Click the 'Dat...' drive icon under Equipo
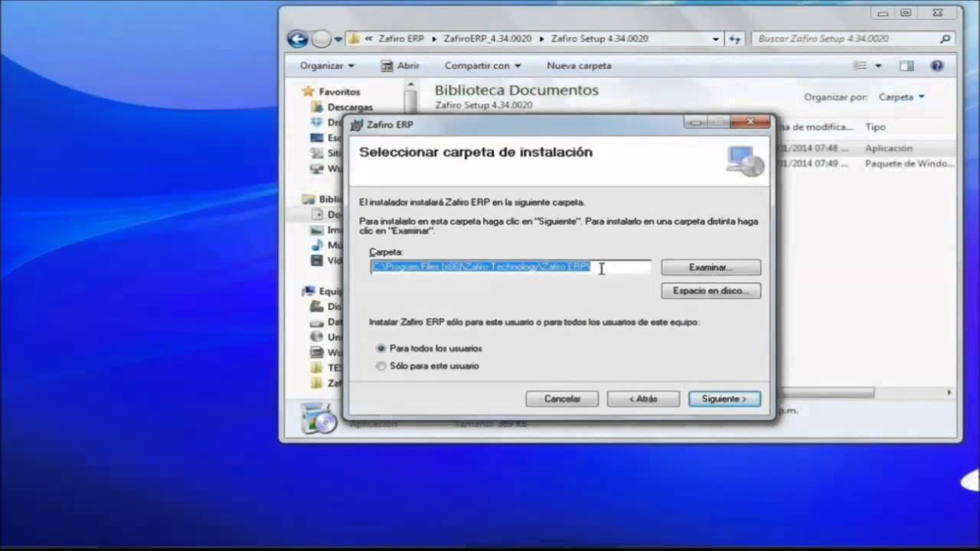This screenshot has height=551, width=980. 317,321
